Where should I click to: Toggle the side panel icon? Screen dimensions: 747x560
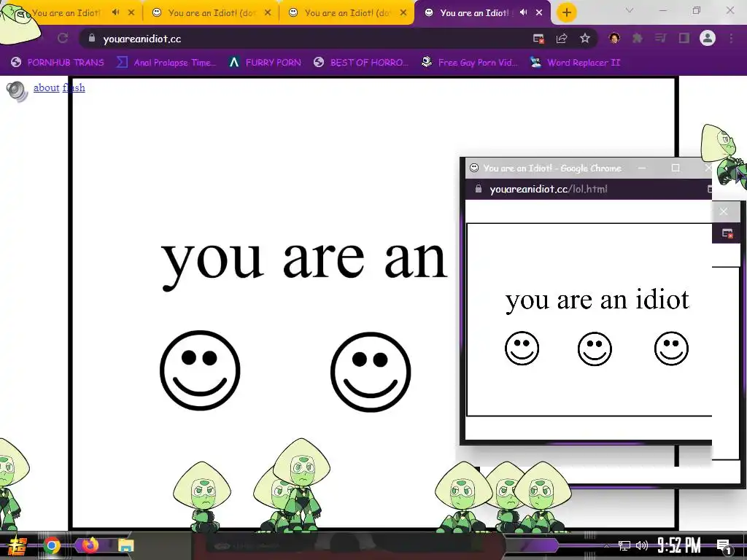click(x=684, y=38)
